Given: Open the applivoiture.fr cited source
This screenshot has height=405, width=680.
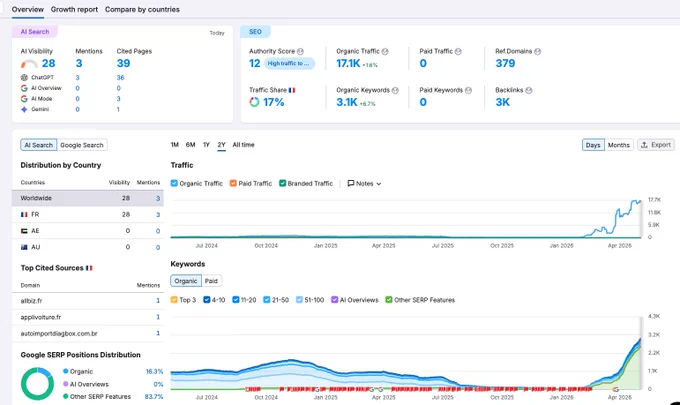Looking at the screenshot, I should 41,317.
